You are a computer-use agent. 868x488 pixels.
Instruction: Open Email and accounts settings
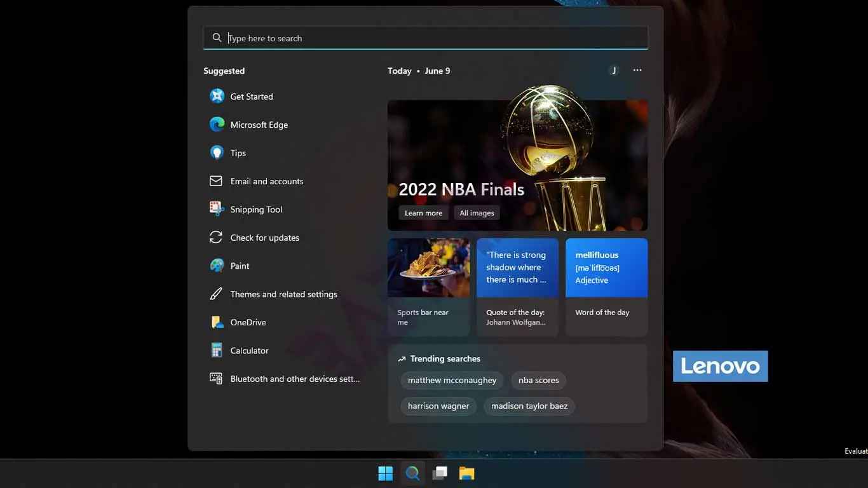click(x=266, y=181)
